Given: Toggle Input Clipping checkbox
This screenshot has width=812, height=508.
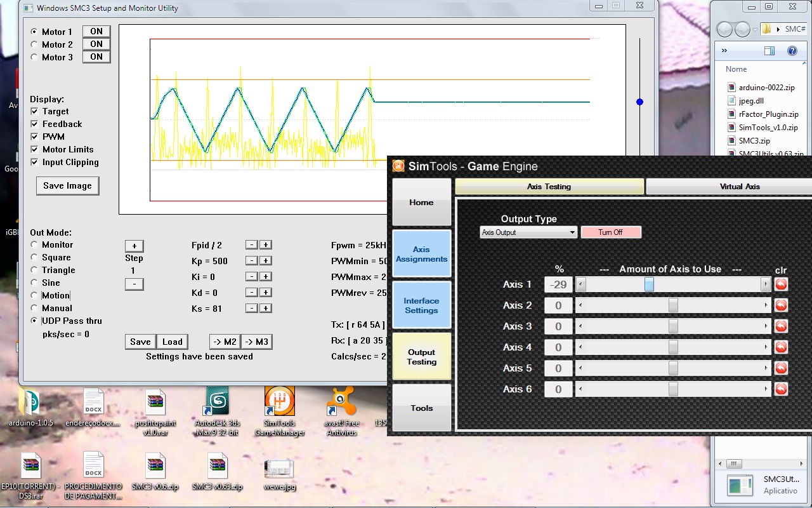Looking at the screenshot, I should point(34,162).
